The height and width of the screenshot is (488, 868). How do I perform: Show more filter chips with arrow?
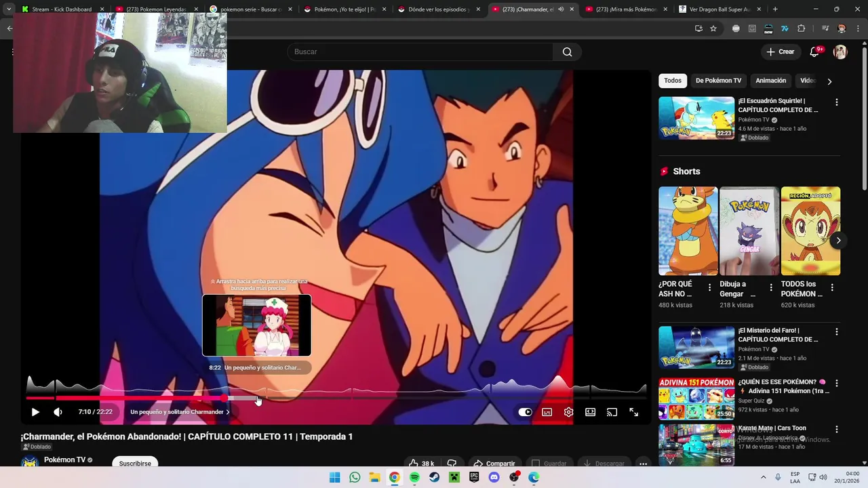(x=829, y=81)
